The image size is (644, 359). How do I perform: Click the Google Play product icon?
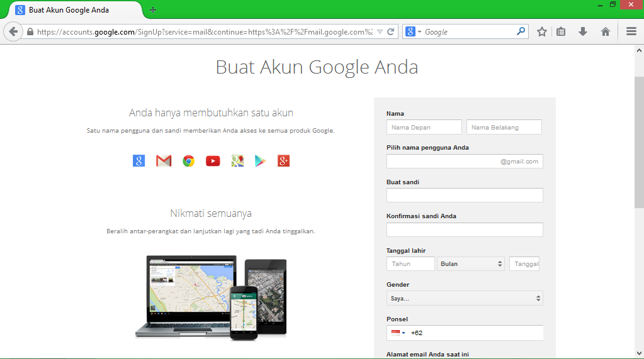pos(261,161)
